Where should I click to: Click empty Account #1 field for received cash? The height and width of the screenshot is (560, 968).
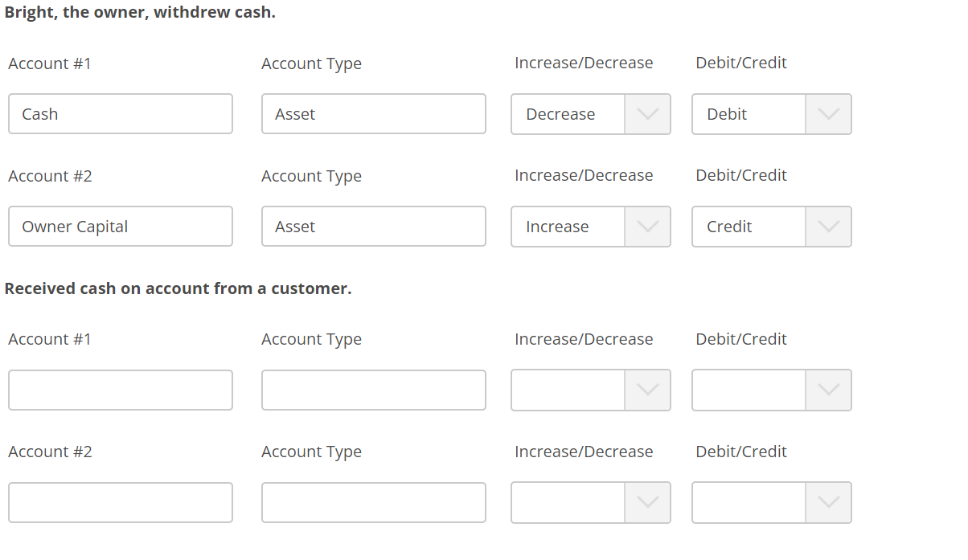[x=121, y=390]
